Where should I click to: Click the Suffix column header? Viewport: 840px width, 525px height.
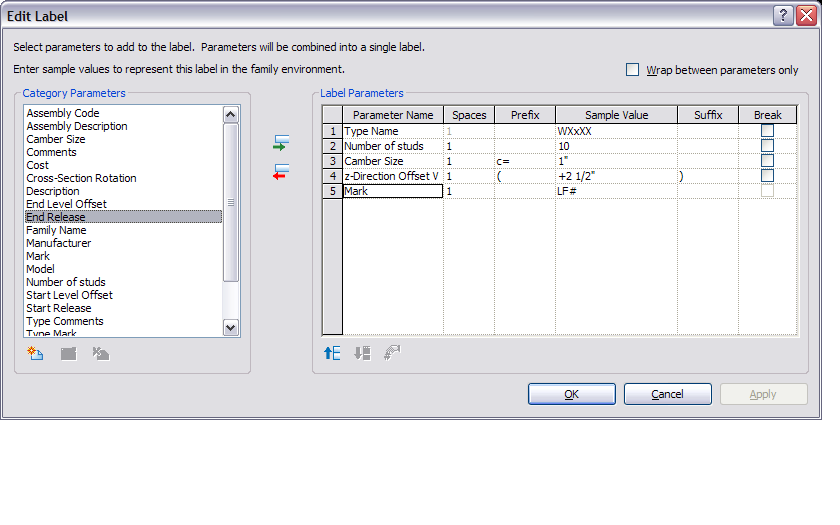coord(708,115)
